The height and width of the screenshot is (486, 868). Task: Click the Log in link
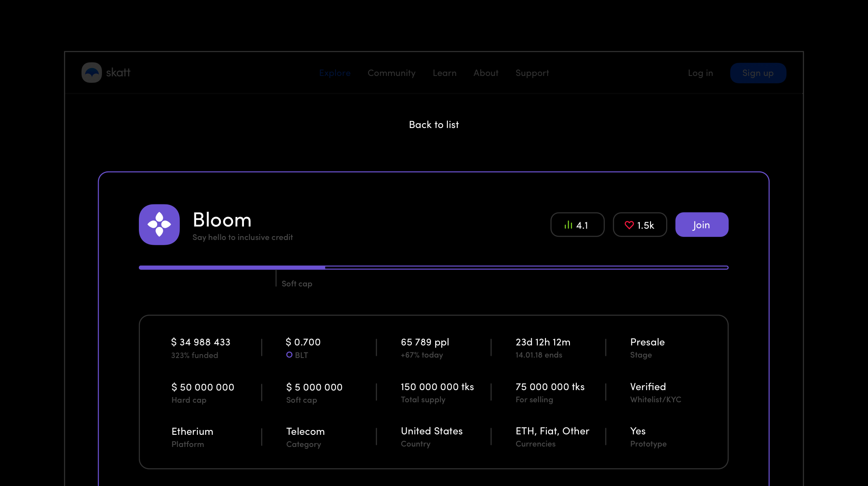point(700,73)
